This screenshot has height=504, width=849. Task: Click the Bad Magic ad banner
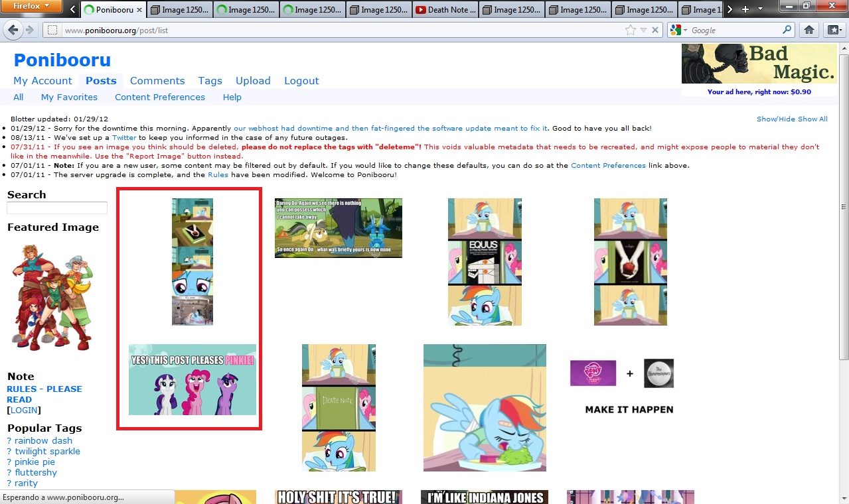pyautogui.click(x=759, y=64)
